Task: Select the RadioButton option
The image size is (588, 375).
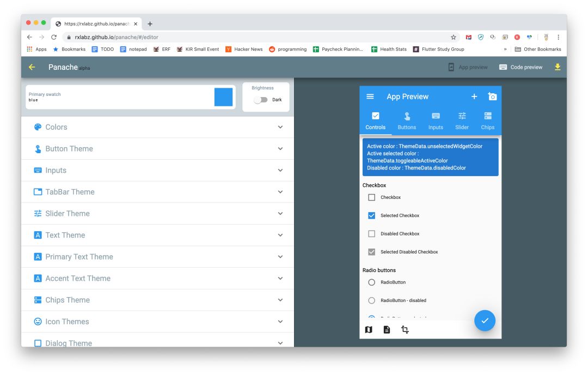Action: pos(372,282)
